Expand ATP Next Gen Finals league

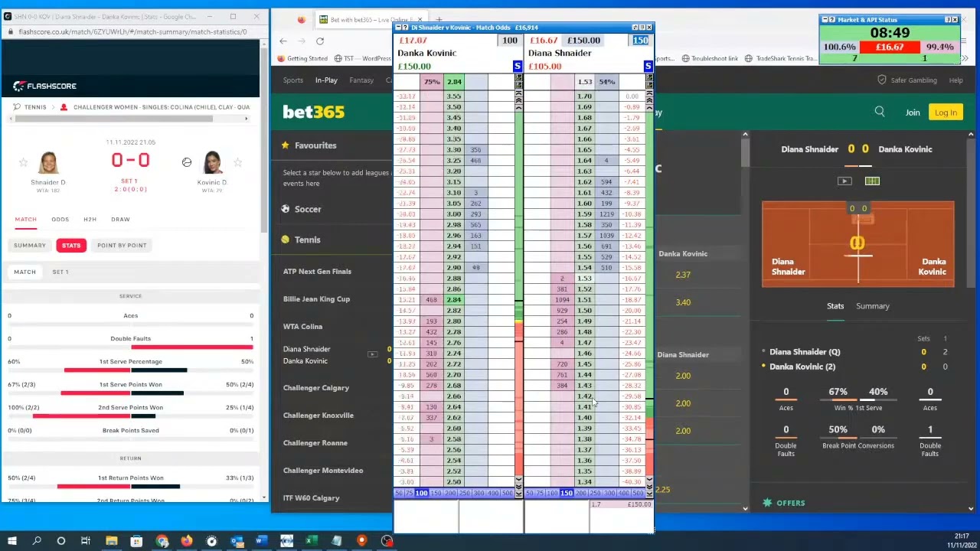coord(317,272)
